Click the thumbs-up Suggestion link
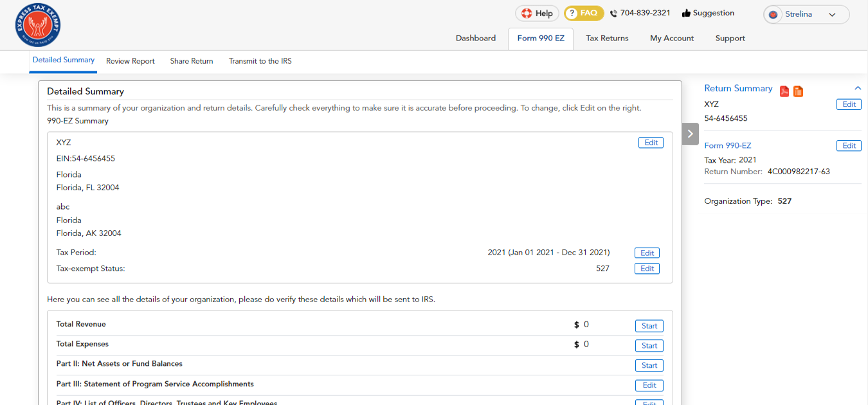Screen dimensions: 868x405 pyautogui.click(x=707, y=14)
